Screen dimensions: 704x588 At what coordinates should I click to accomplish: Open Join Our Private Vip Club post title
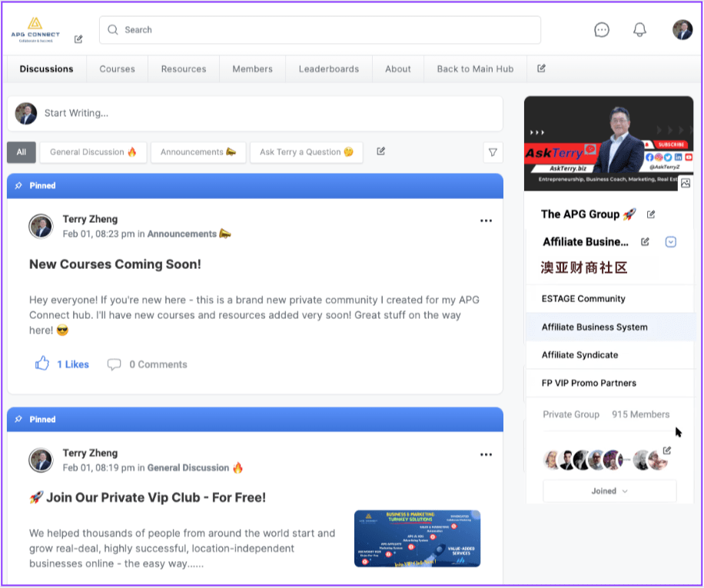coord(148,497)
